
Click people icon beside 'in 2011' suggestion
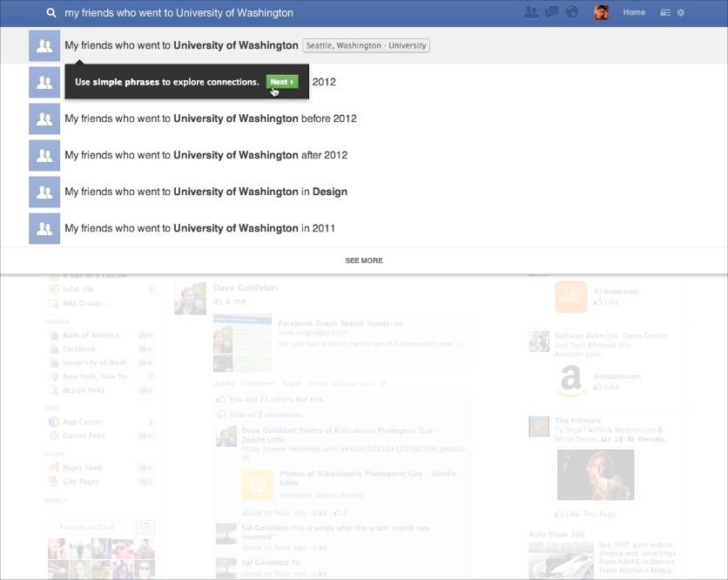click(44, 228)
